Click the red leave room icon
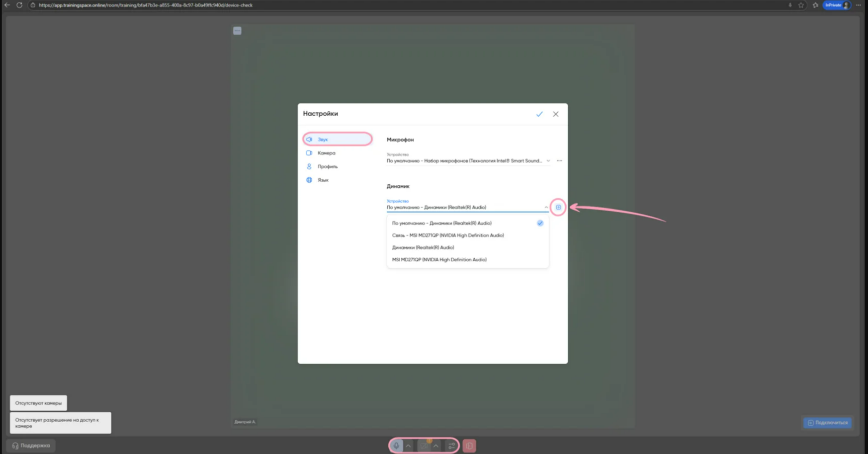This screenshot has width=868, height=454. pos(469,446)
